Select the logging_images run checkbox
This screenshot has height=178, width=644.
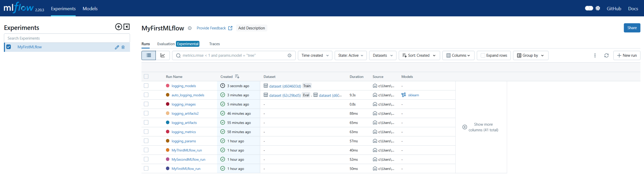[x=146, y=104]
